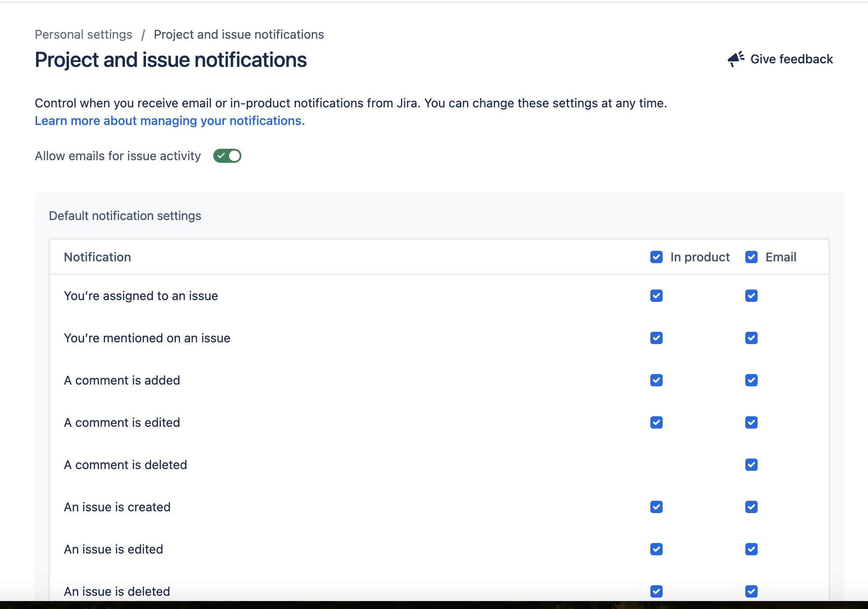Uncheck Email for You're assigned to an issue
The image size is (868, 609).
pos(751,296)
